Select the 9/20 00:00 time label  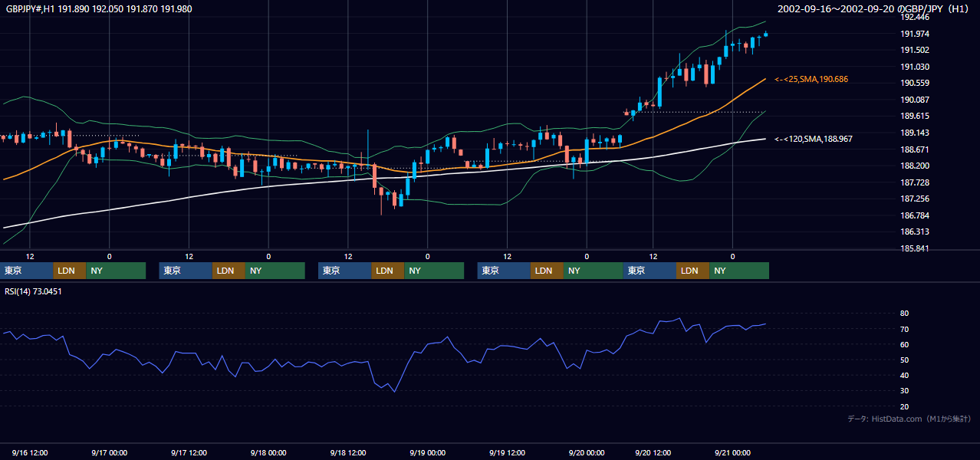click(x=587, y=453)
